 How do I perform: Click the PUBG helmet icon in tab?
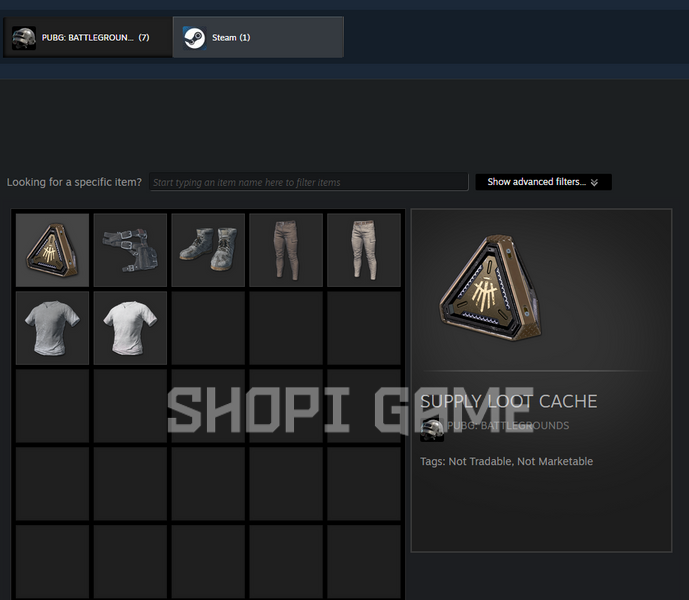point(24,38)
